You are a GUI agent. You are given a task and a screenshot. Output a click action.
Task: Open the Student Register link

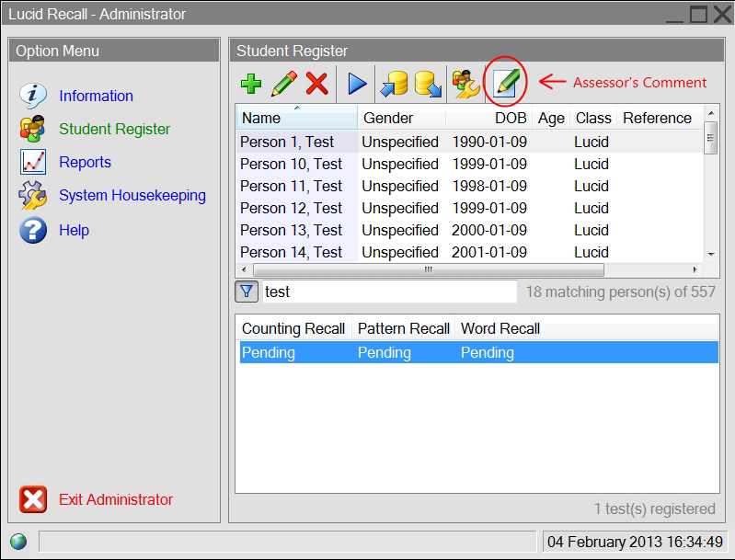click(114, 129)
